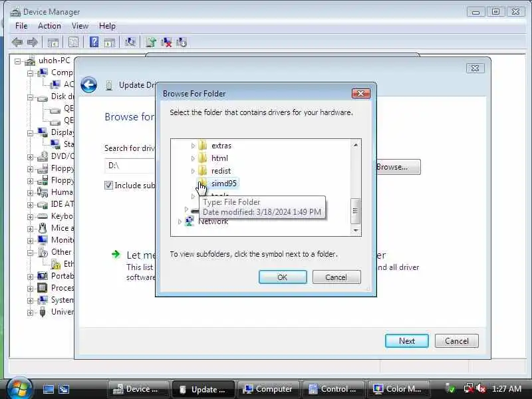
Task: Click the Windows Start orb
Action: point(19,388)
